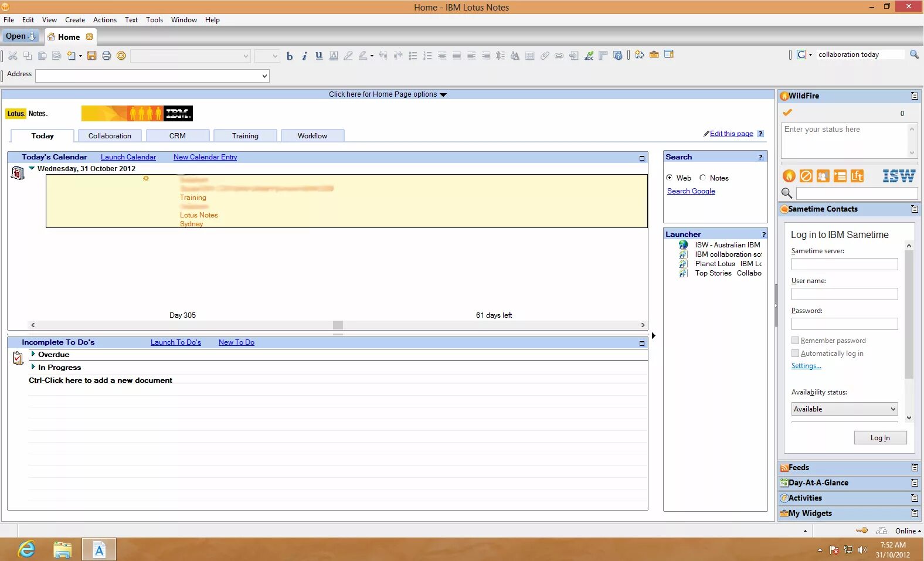Open the Training tab
The width and height of the screenshot is (924, 561).
tap(245, 136)
